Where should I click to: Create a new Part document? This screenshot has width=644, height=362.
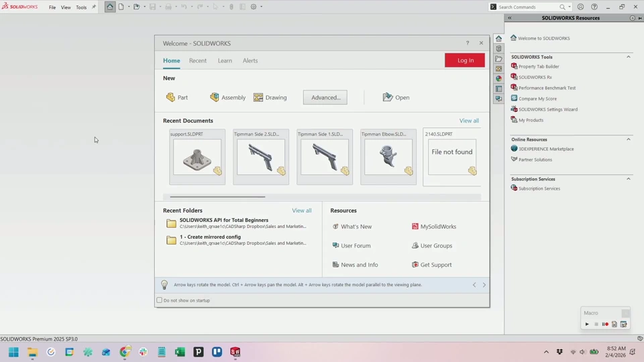[x=177, y=97]
